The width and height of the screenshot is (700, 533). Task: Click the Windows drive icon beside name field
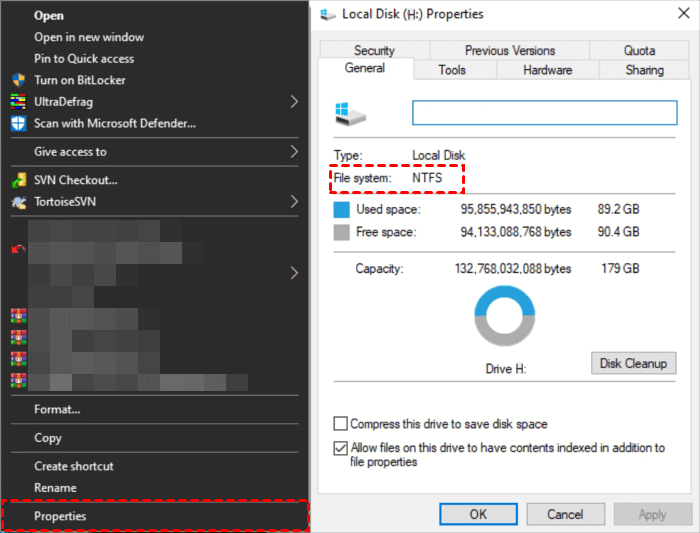pyautogui.click(x=350, y=113)
